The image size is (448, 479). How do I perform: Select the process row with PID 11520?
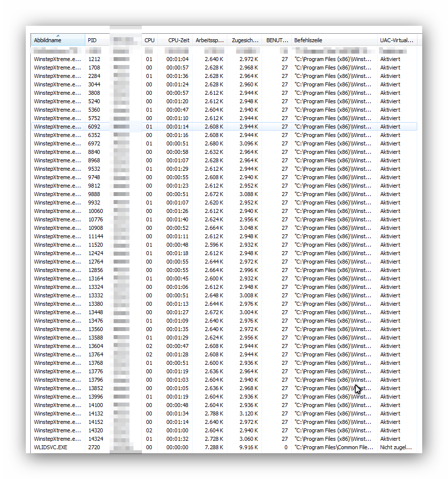tap(57, 245)
